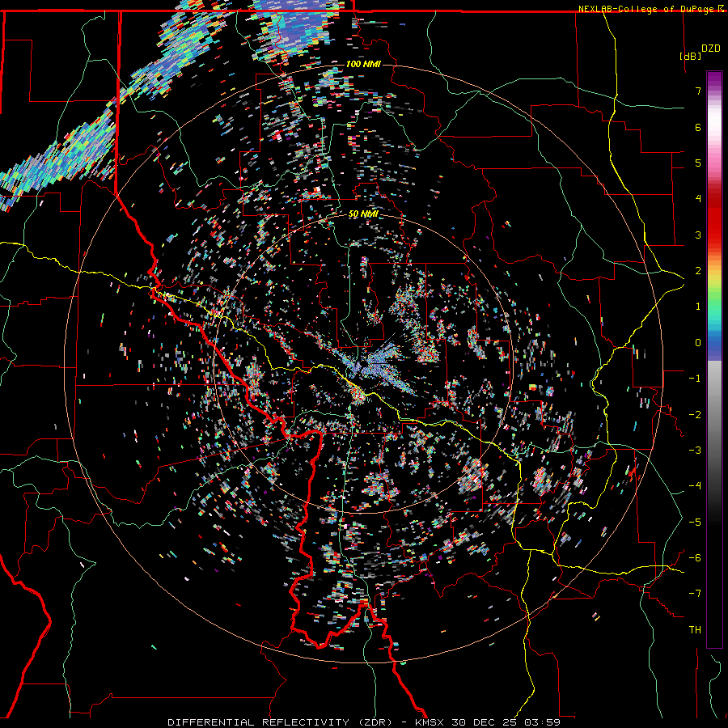
Task: Click the "DZD" legend title
Action: click(x=711, y=49)
